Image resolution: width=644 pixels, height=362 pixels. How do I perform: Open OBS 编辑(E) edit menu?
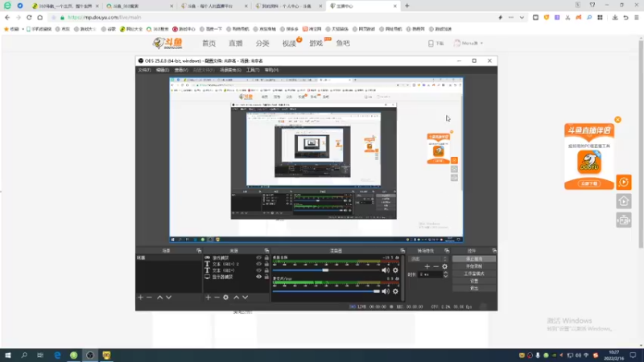[x=163, y=70]
